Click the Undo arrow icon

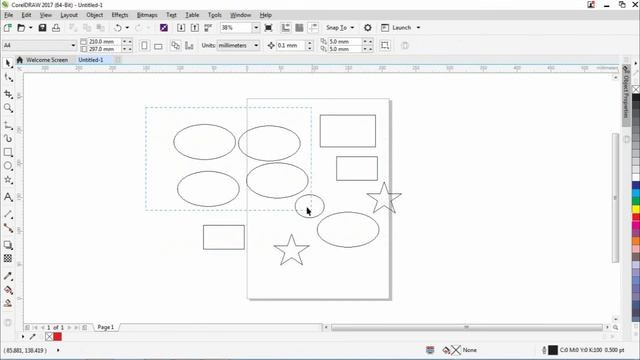click(118, 28)
